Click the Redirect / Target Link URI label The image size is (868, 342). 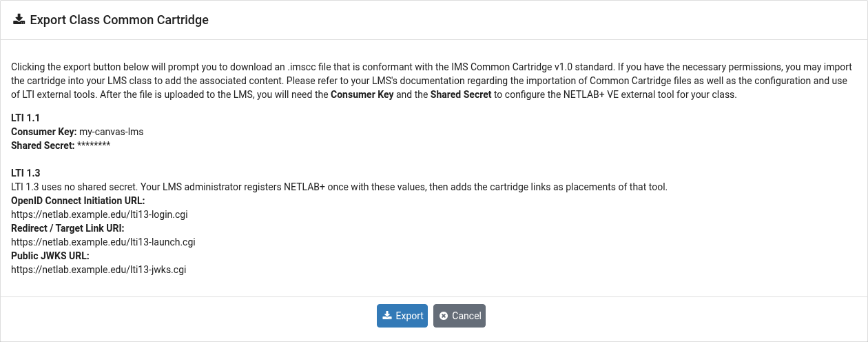(x=68, y=228)
